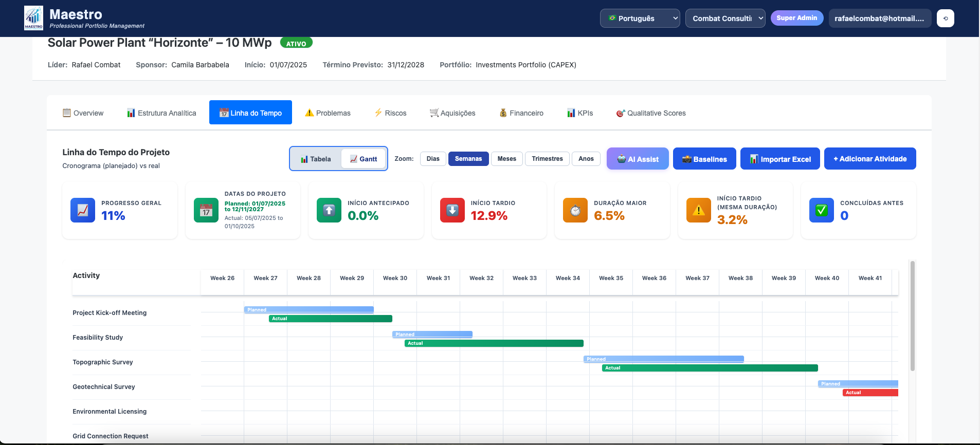Click the Gantt chart vertical scrollbar
Image resolution: width=980 pixels, height=445 pixels.
[913, 316]
